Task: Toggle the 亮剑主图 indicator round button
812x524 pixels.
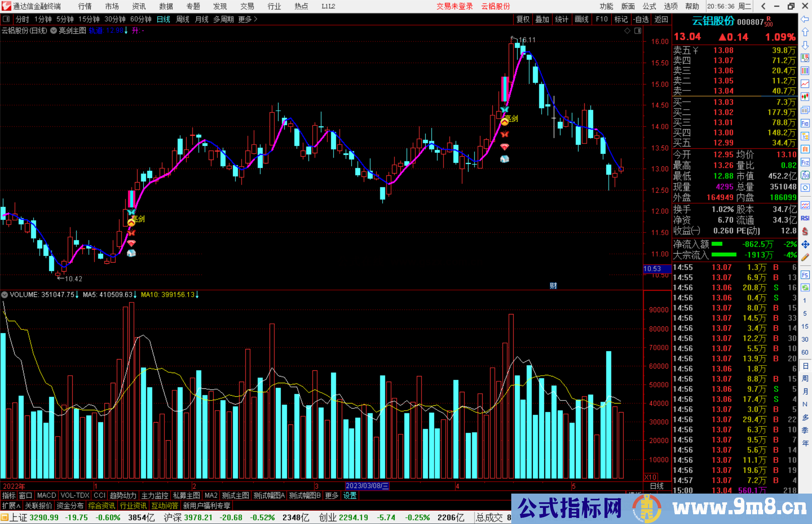Action: point(54,31)
